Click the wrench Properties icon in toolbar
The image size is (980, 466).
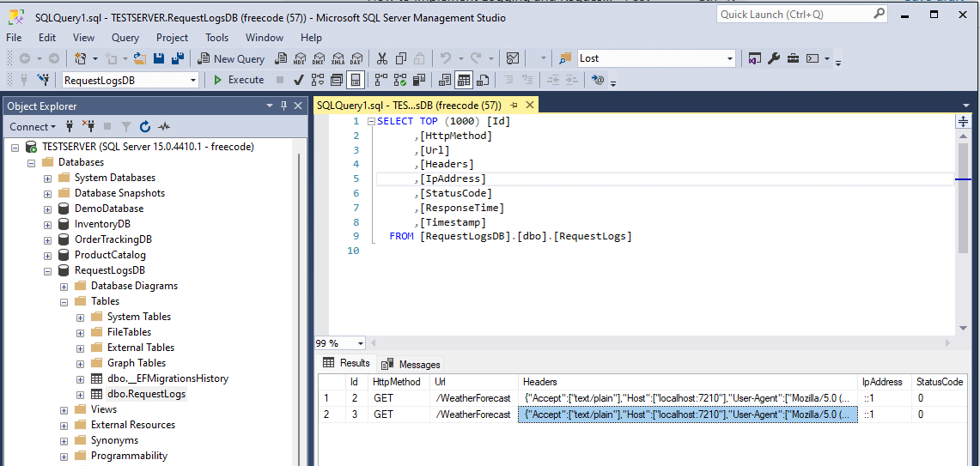tap(773, 58)
